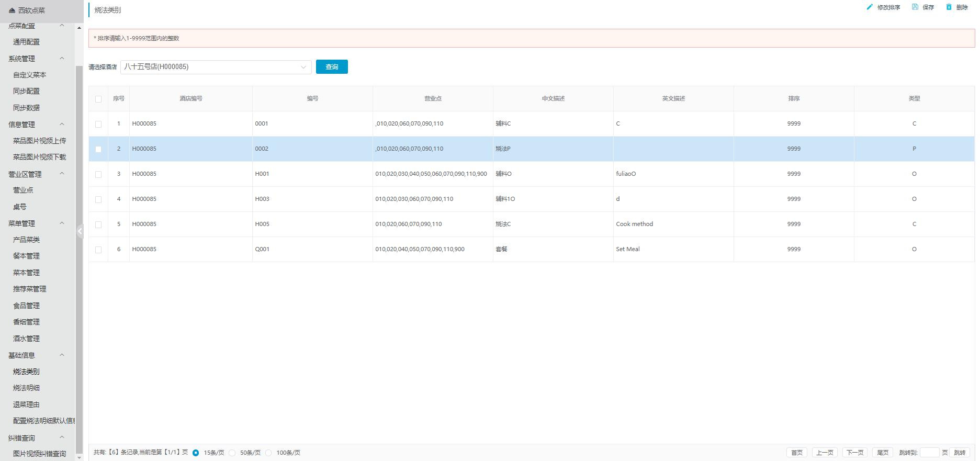The image size is (980, 461).
Task: Tick the select-all checkbox in table header
Action: [x=98, y=99]
